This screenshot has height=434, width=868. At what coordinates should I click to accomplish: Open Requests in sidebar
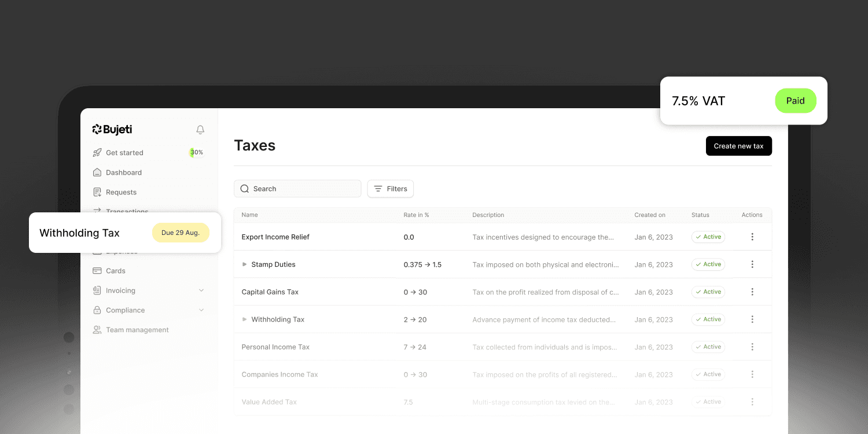tap(122, 192)
